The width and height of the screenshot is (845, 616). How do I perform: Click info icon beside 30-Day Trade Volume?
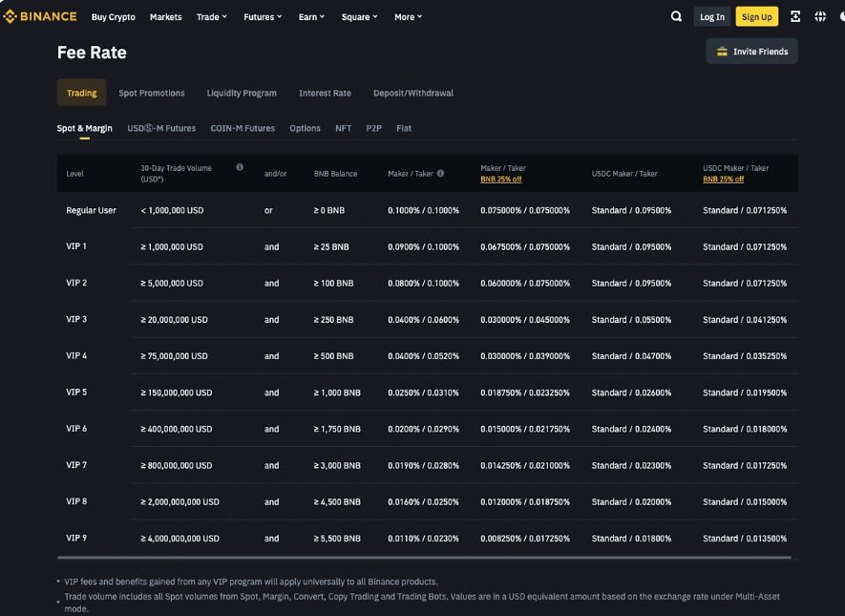[x=240, y=167]
